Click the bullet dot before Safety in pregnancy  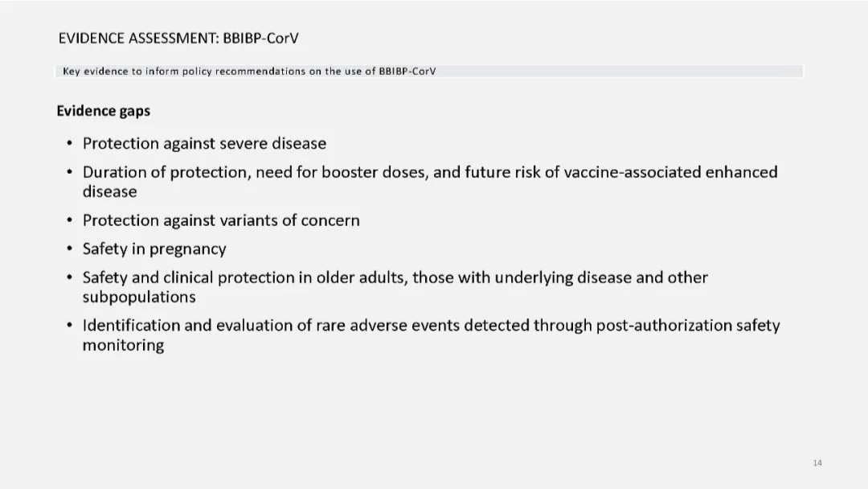click(69, 249)
